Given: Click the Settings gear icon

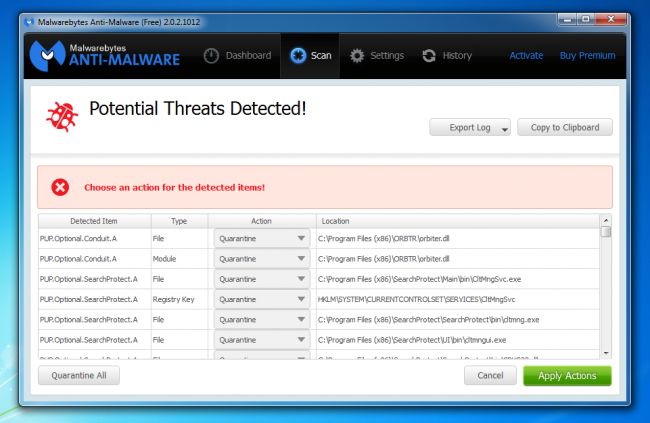Looking at the screenshot, I should click(x=357, y=56).
